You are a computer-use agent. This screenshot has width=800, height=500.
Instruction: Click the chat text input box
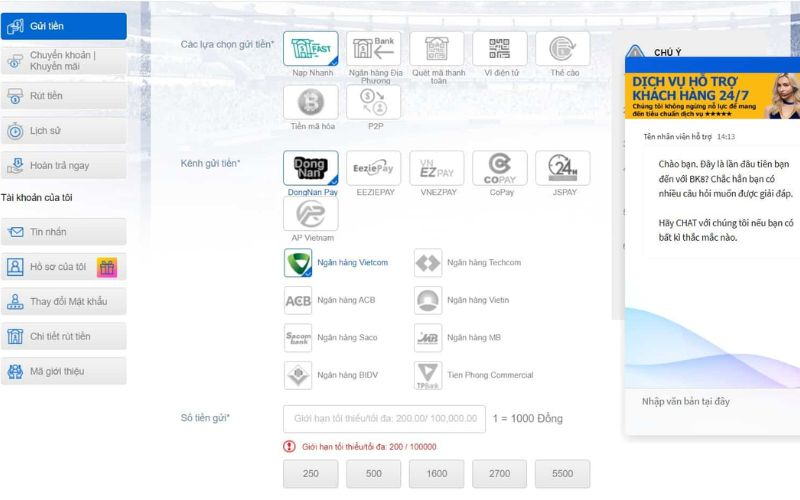coord(710,401)
